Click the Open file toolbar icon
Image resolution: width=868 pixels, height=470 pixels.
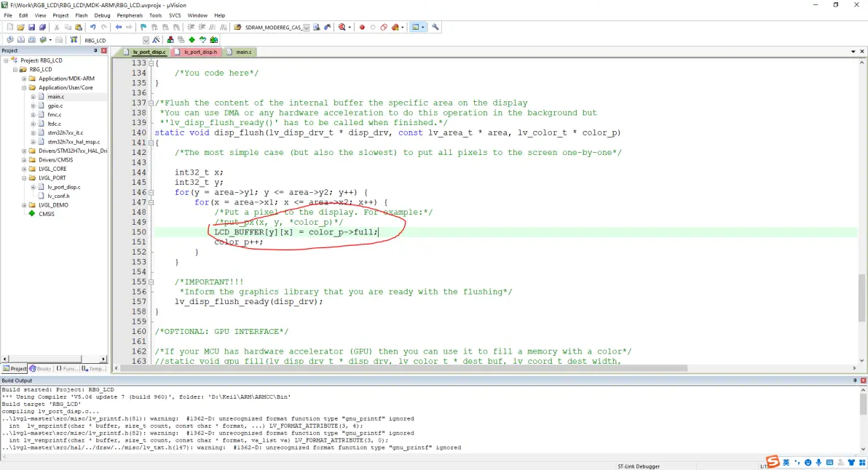click(20, 27)
